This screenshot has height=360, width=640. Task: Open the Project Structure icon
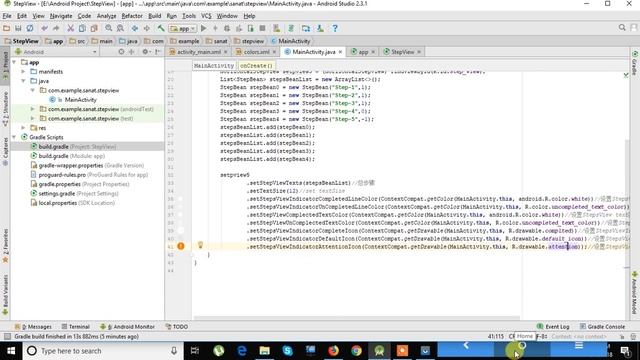pyautogui.click(x=306, y=29)
